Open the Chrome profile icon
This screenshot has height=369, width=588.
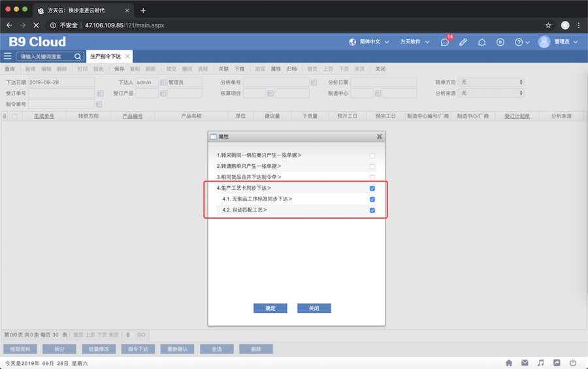(565, 25)
